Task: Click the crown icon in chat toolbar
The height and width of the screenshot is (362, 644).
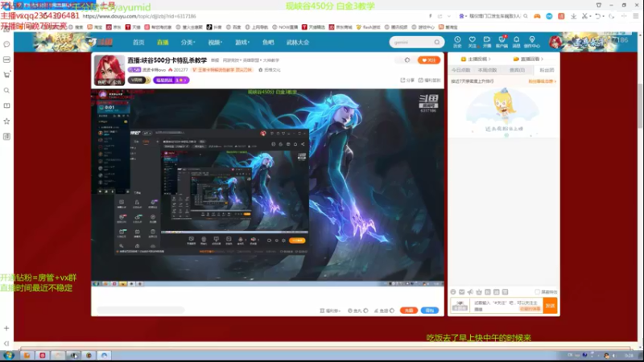Action: coord(479,292)
